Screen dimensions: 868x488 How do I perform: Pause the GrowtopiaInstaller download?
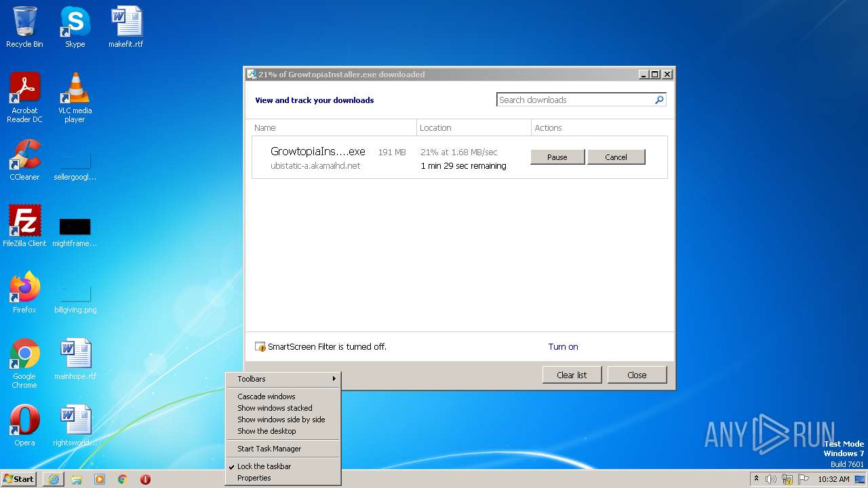click(x=557, y=157)
